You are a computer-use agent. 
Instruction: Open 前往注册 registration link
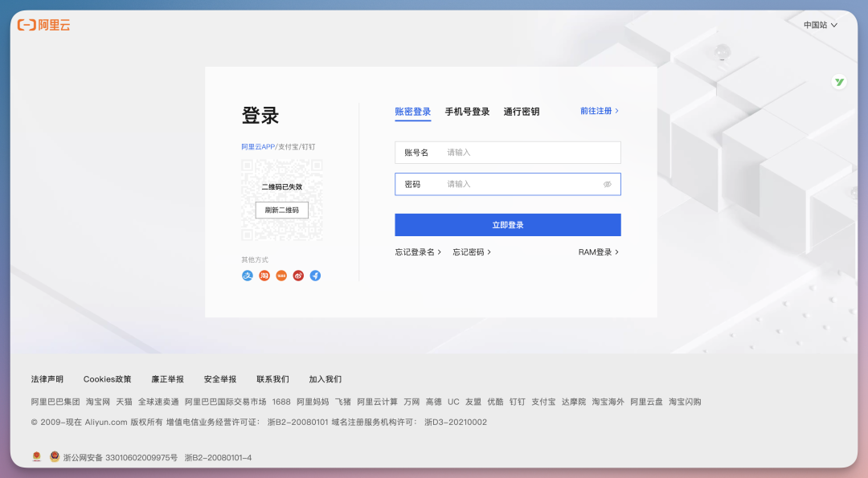pos(596,112)
